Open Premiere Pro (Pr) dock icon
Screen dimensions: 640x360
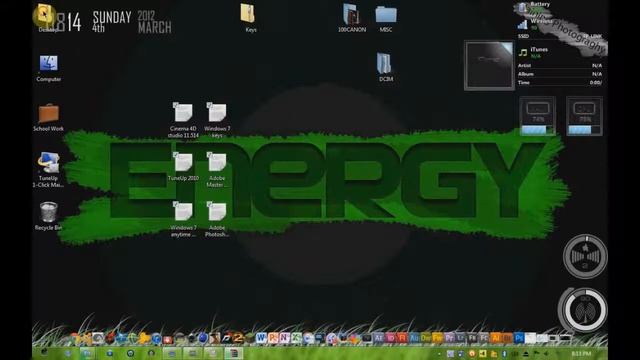coord(449,338)
